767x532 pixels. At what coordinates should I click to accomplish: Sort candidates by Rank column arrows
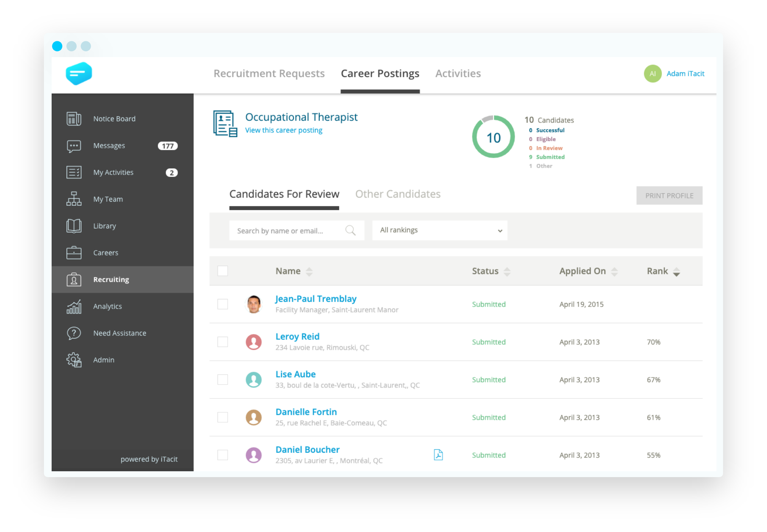click(676, 271)
